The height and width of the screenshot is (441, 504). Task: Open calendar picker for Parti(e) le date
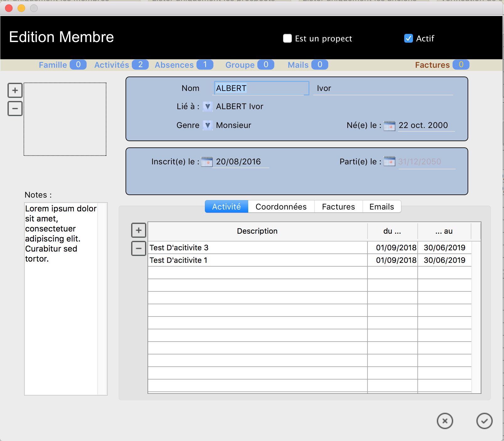389,162
